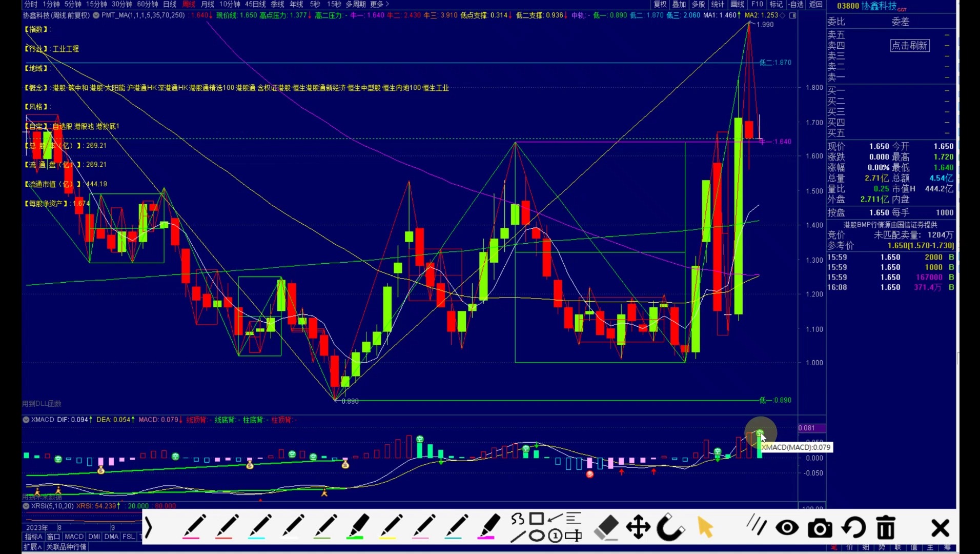Select the FSL indicator tab

pos(128,537)
